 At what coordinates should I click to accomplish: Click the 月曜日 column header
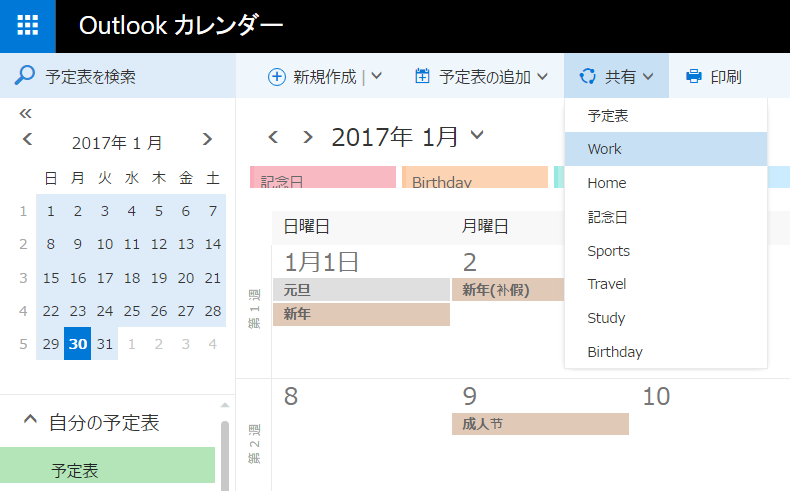pyautogui.click(x=485, y=226)
